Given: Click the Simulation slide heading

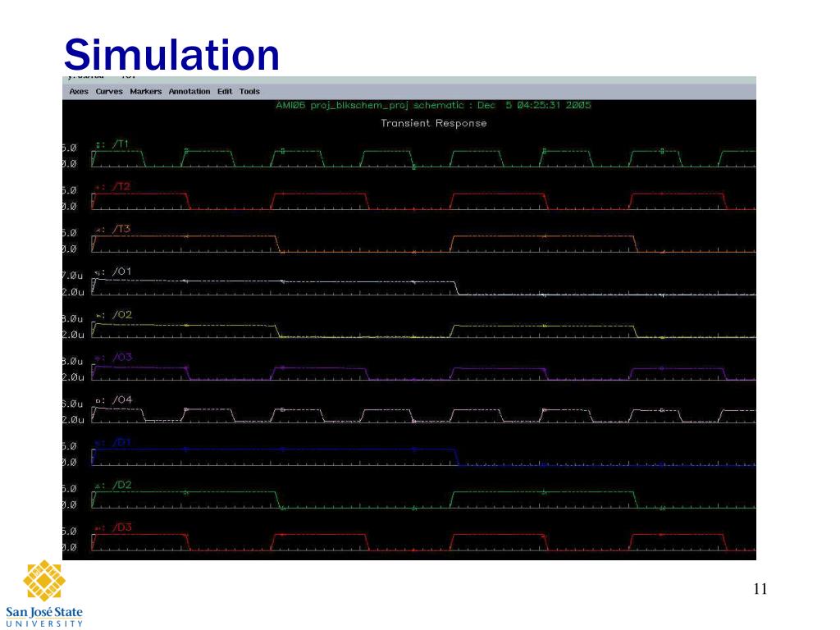Looking at the screenshot, I should 171,55.
